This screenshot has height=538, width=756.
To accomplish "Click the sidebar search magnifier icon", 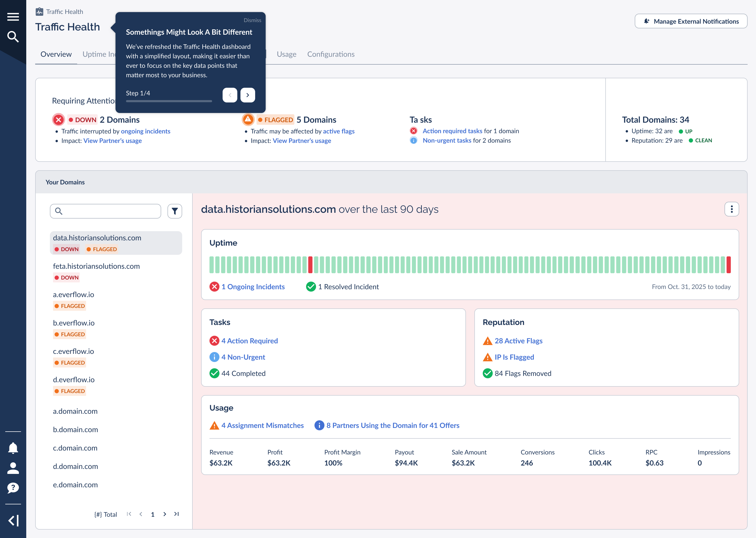I will coord(13,37).
